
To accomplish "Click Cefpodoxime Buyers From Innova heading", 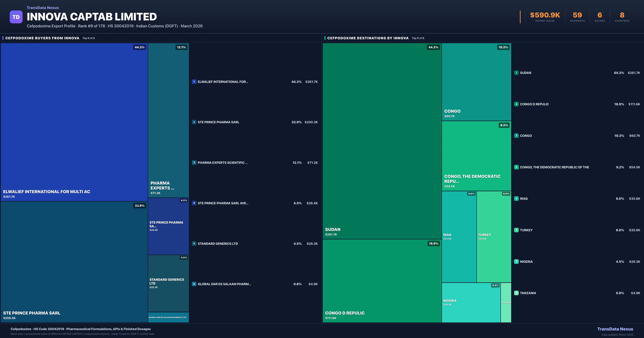I will [42, 38].
